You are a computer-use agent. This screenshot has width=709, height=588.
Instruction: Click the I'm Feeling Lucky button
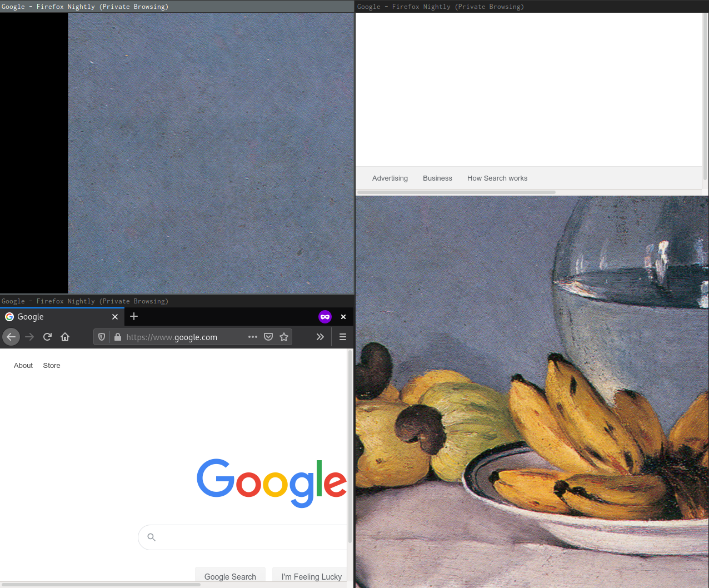click(x=312, y=577)
